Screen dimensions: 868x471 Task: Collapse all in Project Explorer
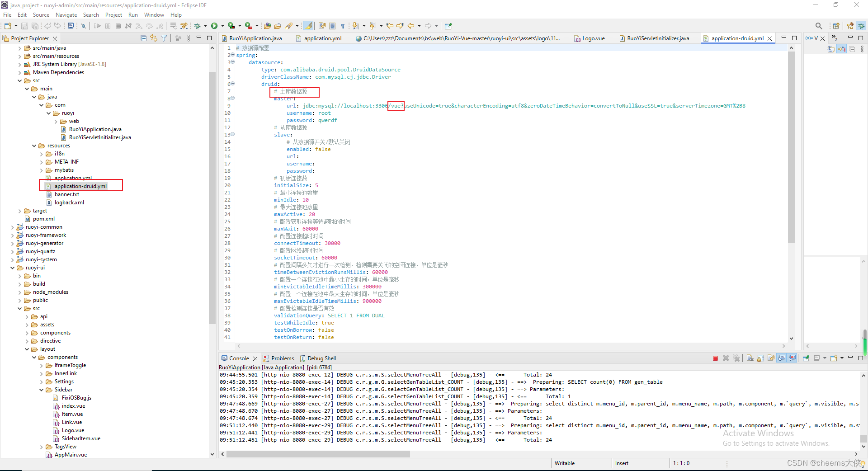(x=143, y=38)
